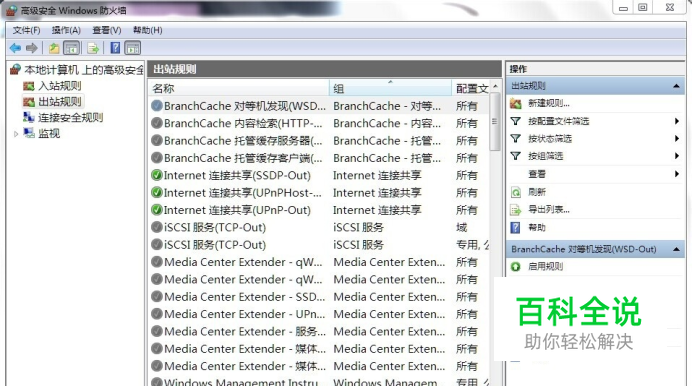Open the 操作(A) menu
The width and height of the screenshot is (692, 386).
(66, 30)
